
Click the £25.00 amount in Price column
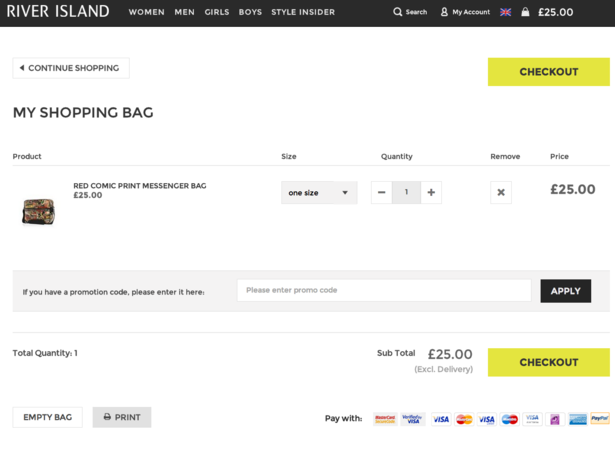pos(573,189)
